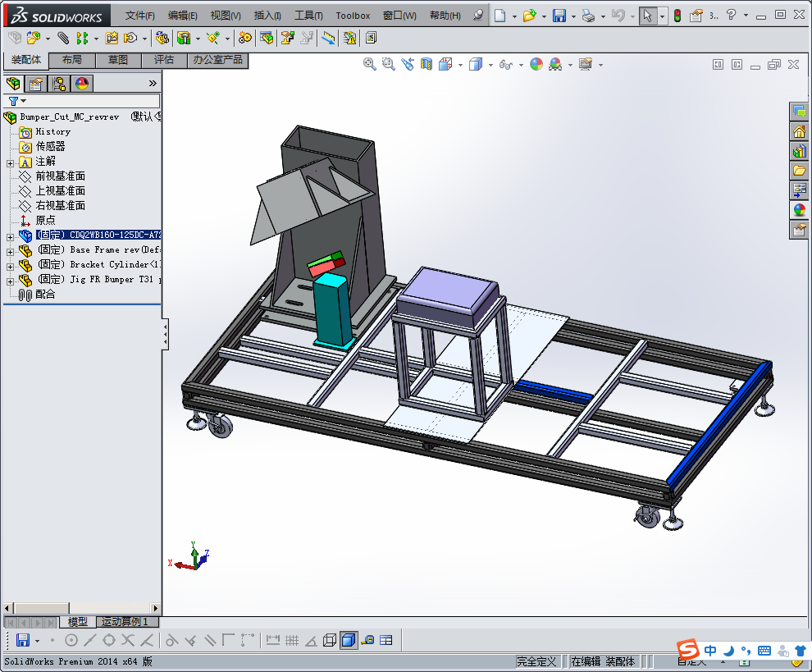Screen dimensions: 812x672
Task: Select the 运动算例1 motion study tab
Action: [125, 622]
